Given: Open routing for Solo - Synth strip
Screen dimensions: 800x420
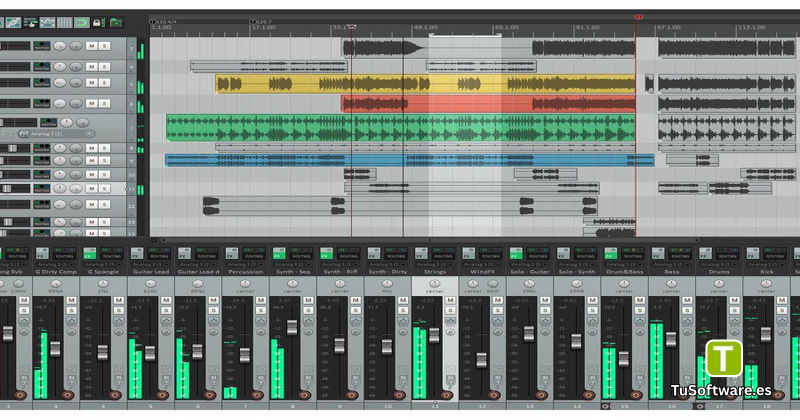Looking at the screenshot, I should pos(586,254).
